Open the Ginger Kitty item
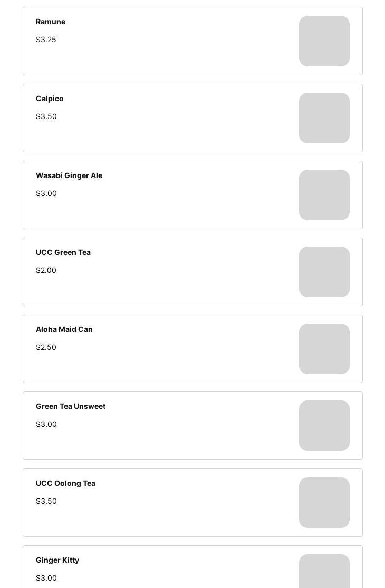385x588 pixels. [x=57, y=560]
